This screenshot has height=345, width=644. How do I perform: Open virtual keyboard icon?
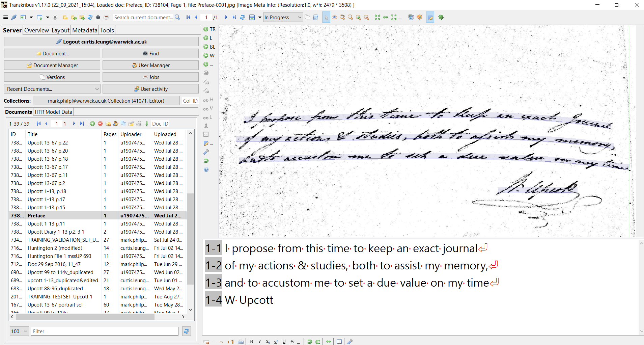[241, 342]
